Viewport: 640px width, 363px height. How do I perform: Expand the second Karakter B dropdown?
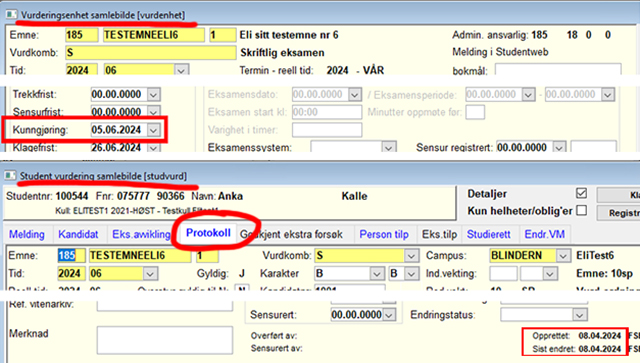(x=411, y=274)
